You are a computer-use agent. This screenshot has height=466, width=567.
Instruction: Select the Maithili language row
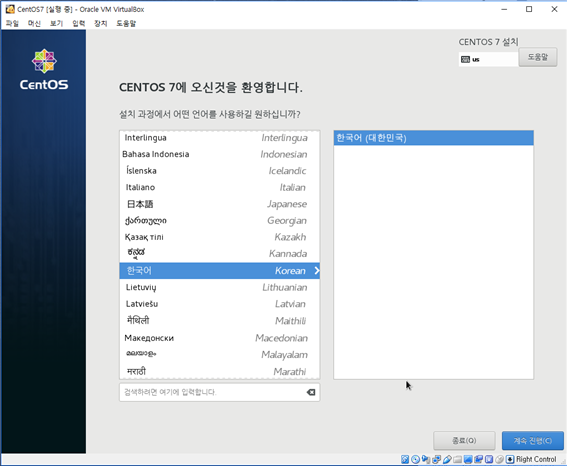pos(219,321)
